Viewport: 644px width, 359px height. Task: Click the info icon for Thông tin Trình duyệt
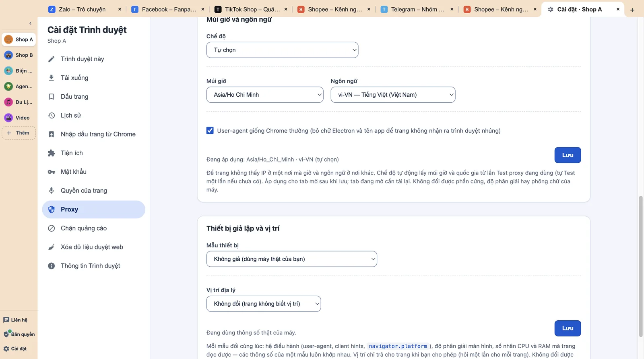52,266
